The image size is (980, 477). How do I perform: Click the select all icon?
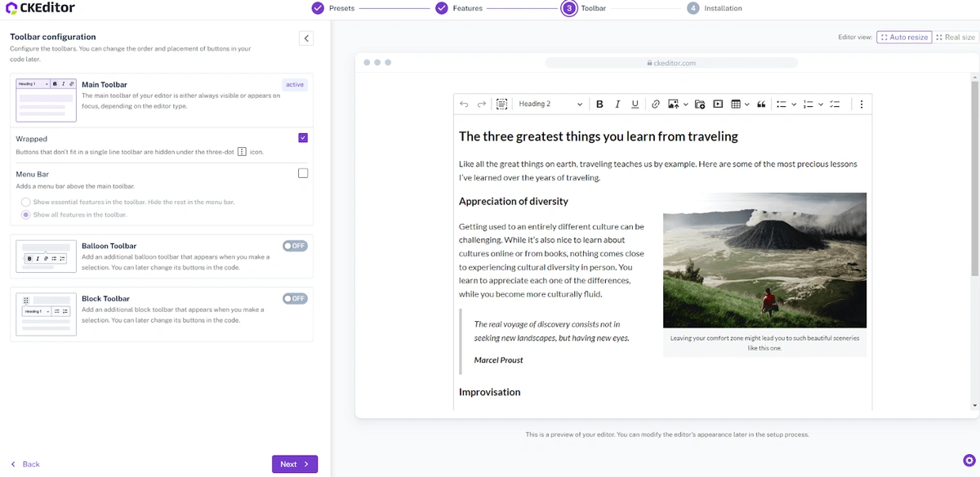501,104
